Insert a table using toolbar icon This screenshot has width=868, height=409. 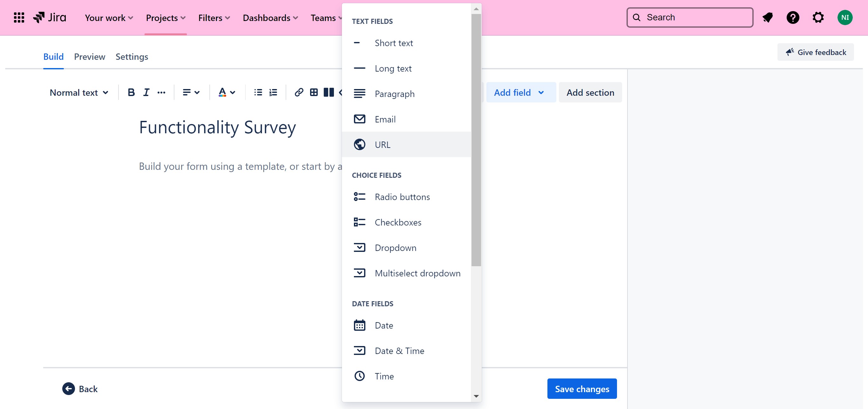tap(314, 92)
